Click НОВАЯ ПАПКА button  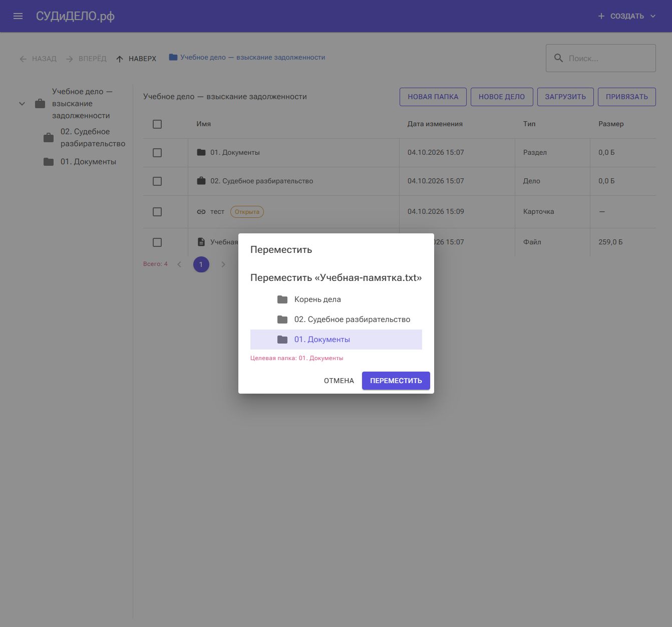coord(433,97)
